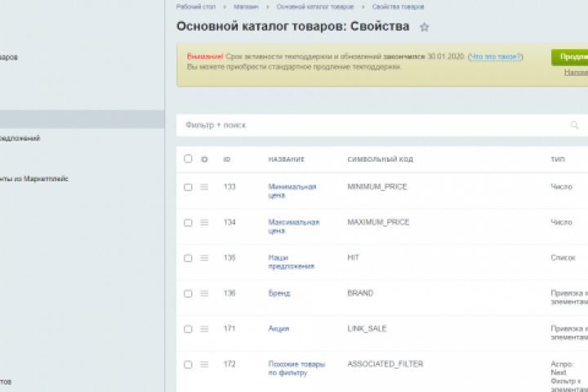
Task: Check the box for Минимальная цена row
Action: tap(188, 187)
